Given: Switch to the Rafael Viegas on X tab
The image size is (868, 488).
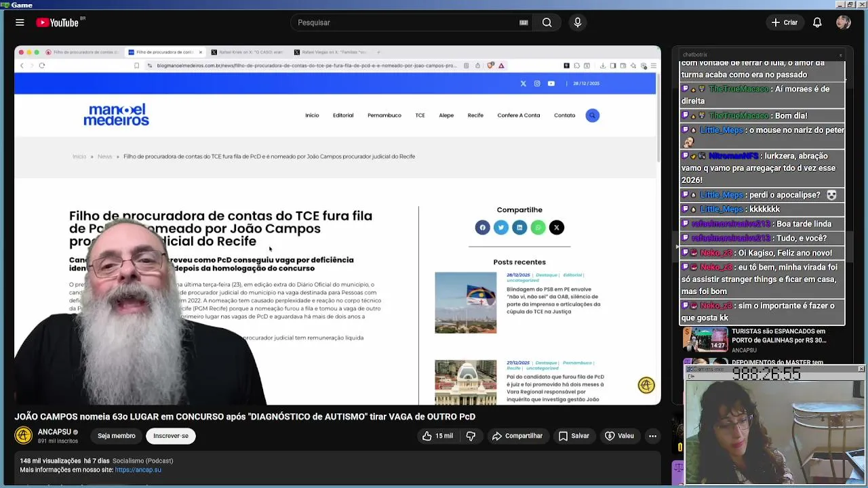Looking at the screenshot, I should [332, 52].
